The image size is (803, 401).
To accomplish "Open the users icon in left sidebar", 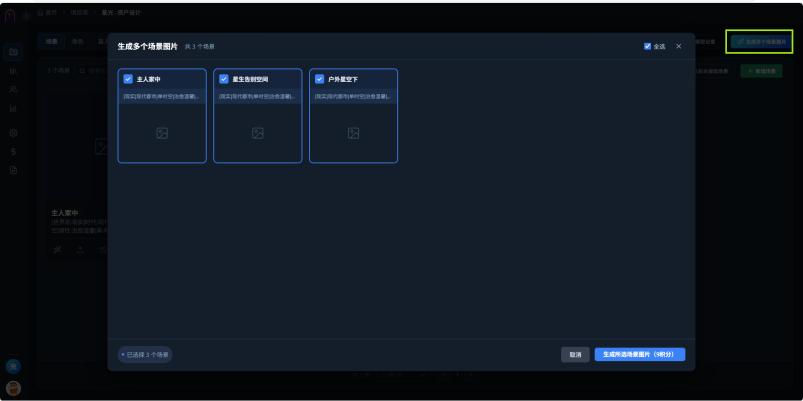I will point(13,89).
